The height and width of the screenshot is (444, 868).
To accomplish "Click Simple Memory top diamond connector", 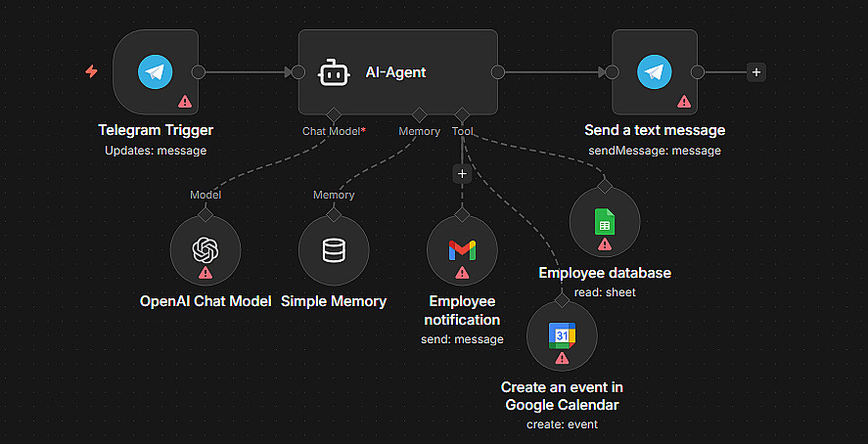I will [334, 214].
